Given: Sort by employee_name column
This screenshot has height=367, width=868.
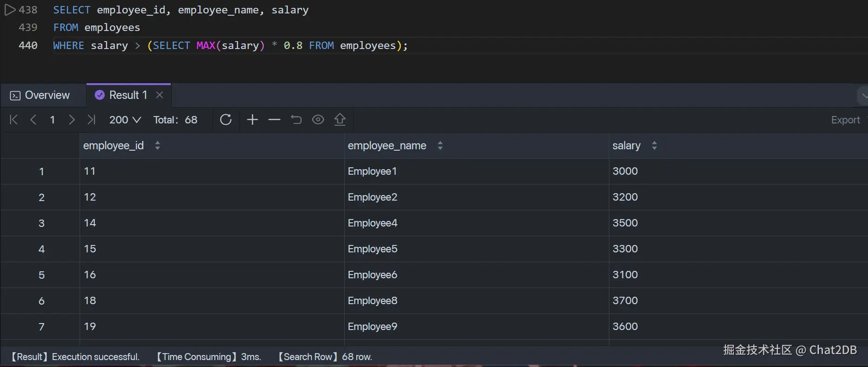Looking at the screenshot, I should pyautogui.click(x=440, y=146).
